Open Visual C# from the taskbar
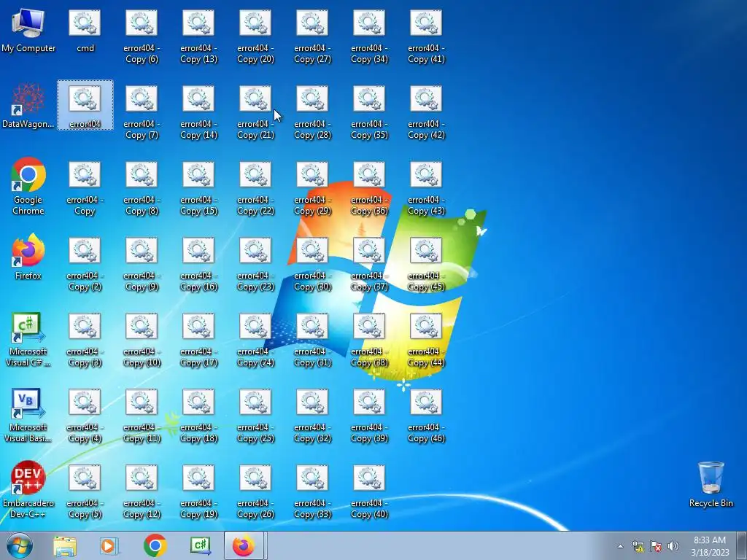 (200, 545)
